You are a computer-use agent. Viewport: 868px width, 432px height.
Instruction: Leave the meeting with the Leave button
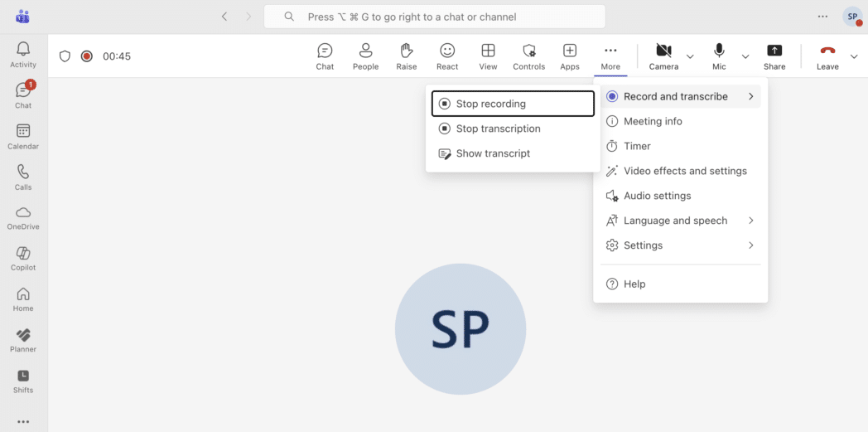point(827,56)
